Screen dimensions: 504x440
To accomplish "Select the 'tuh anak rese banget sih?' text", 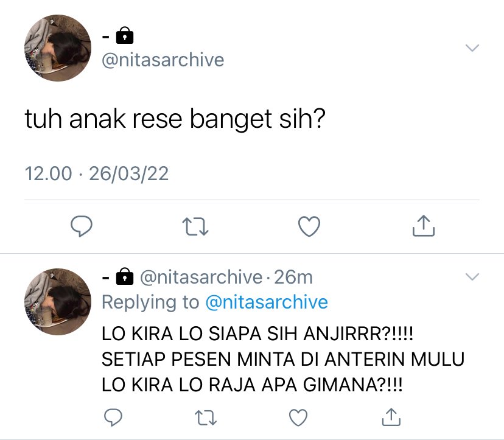I will [175, 119].
